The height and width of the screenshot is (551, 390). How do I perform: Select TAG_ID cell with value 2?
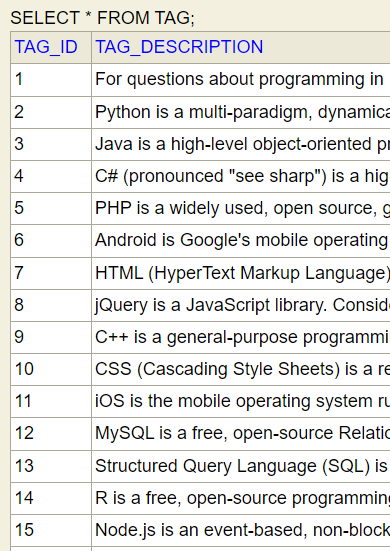[51, 112]
